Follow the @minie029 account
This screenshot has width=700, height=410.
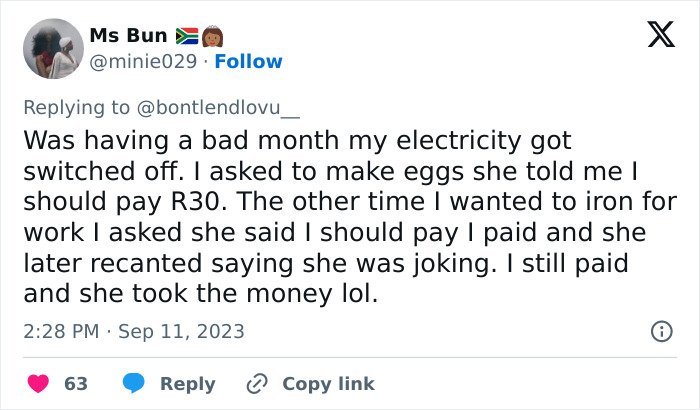[250, 62]
